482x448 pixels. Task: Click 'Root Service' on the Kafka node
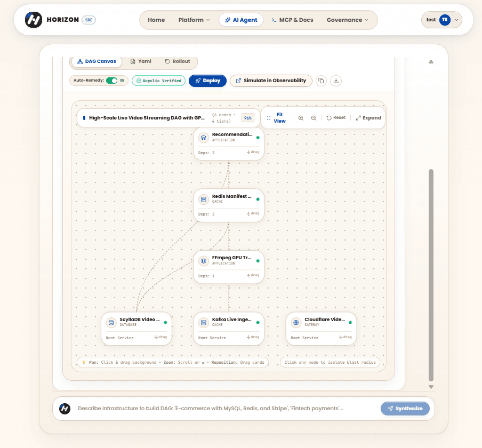point(212,338)
